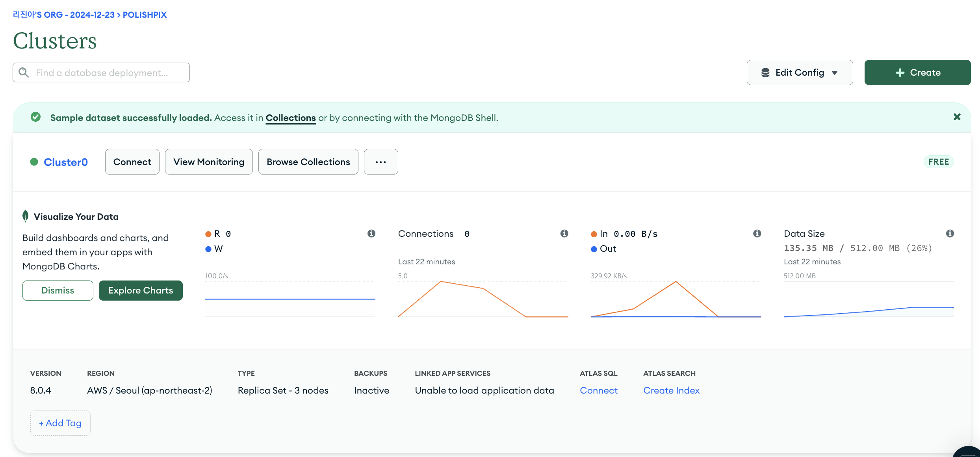This screenshot has width=980, height=457.
Task: Open the Collections link in the banner
Action: 291,118
